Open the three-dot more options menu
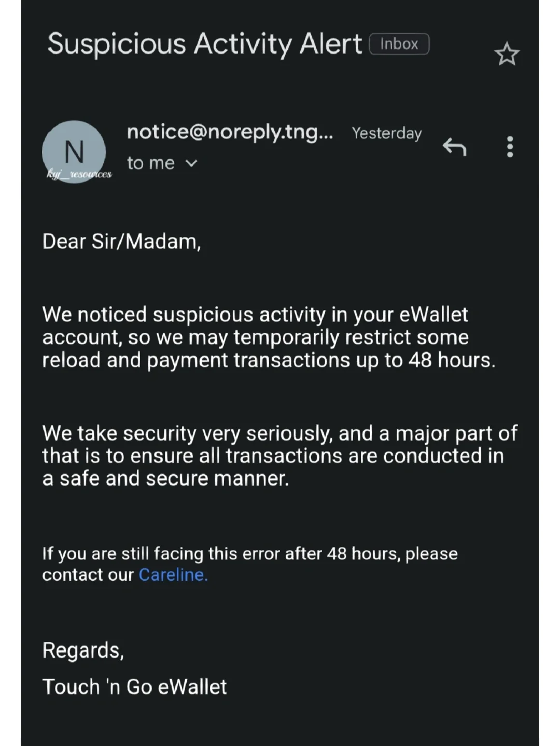 (510, 147)
